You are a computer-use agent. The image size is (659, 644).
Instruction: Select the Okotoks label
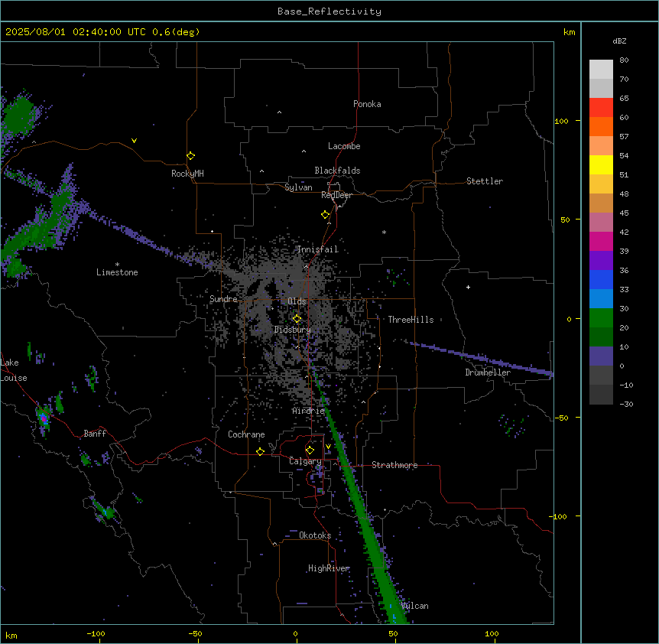(315, 535)
